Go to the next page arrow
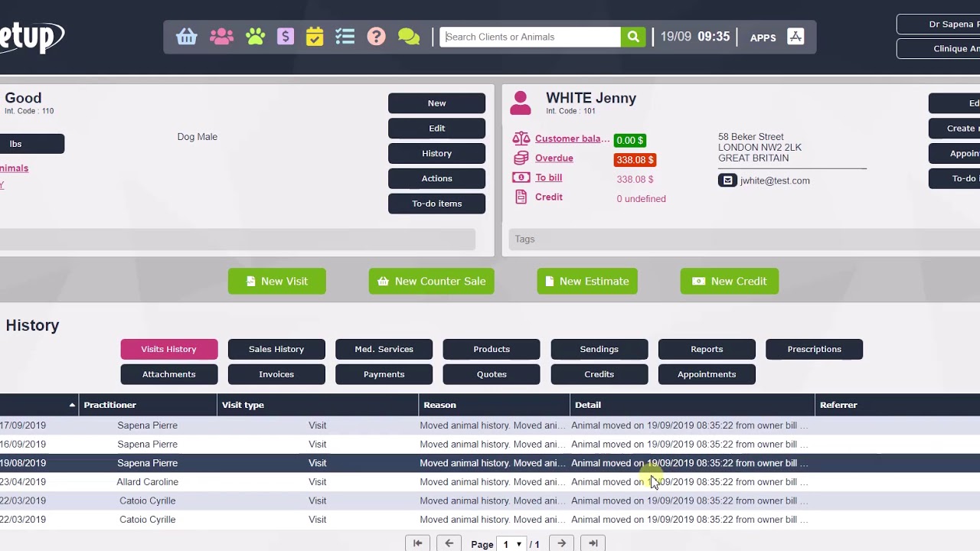 (x=562, y=543)
